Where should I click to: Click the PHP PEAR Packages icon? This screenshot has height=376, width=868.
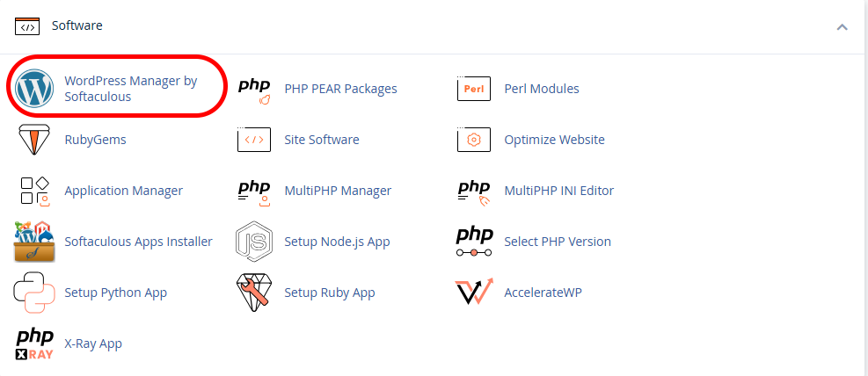click(254, 90)
